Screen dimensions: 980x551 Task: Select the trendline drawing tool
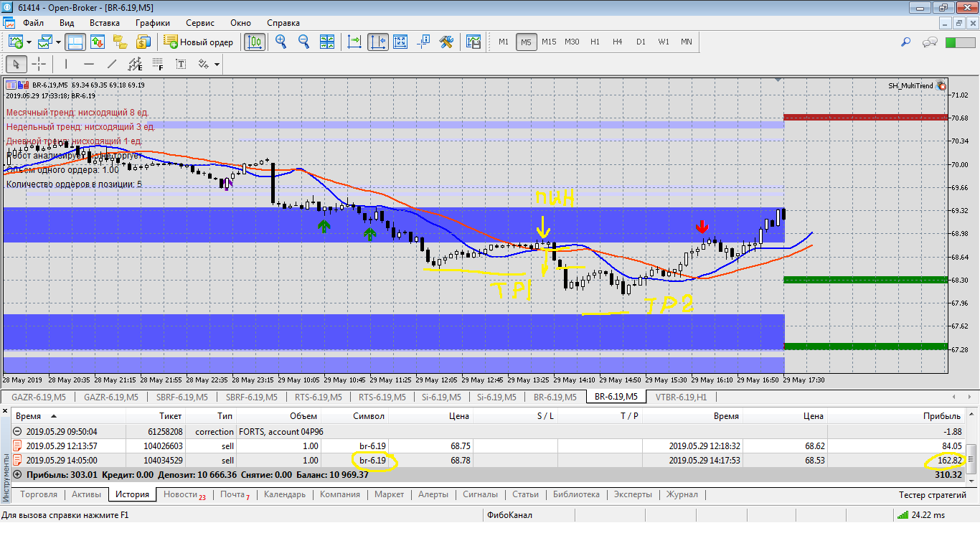pos(112,64)
